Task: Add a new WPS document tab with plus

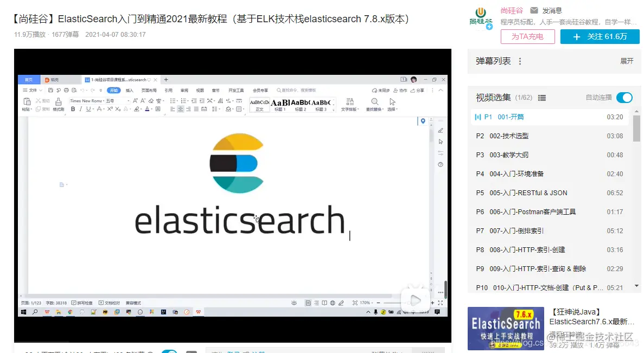Action: coord(166,80)
